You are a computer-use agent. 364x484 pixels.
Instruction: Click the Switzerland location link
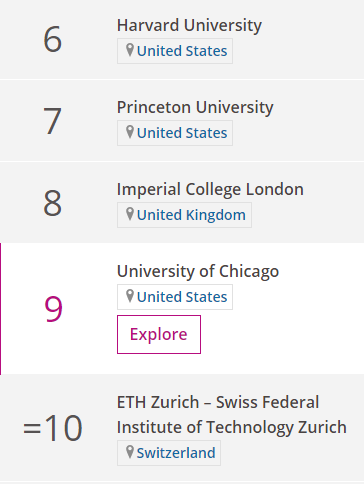tap(176, 453)
